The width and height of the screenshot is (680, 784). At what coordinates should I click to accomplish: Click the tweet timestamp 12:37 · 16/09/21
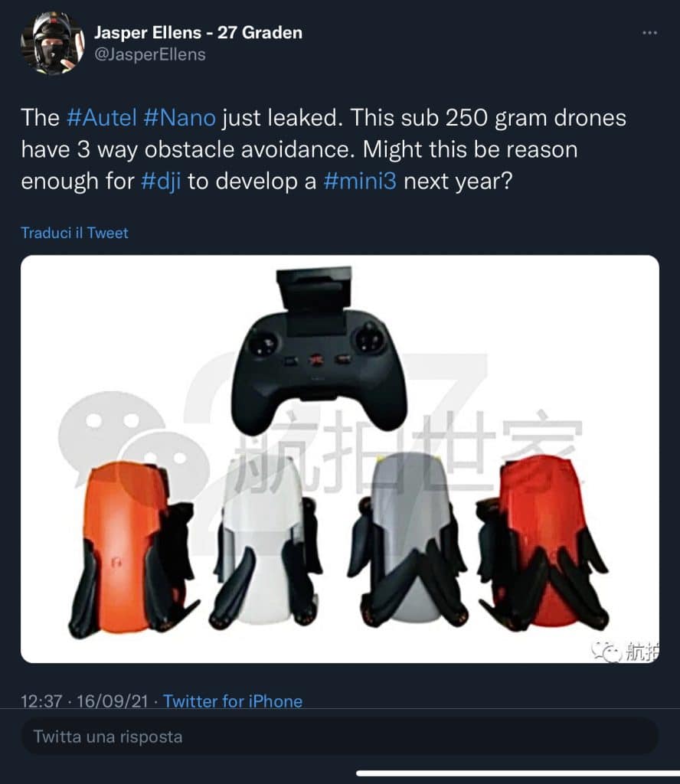[x=84, y=701]
